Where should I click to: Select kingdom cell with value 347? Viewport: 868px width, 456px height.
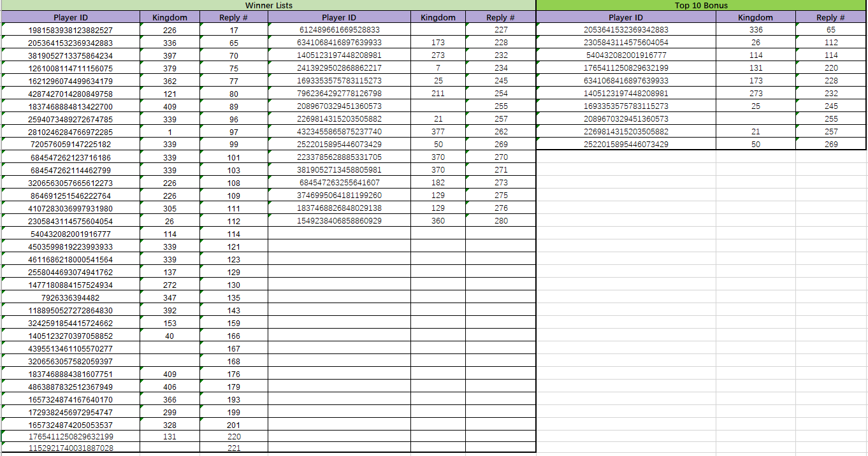[170, 298]
